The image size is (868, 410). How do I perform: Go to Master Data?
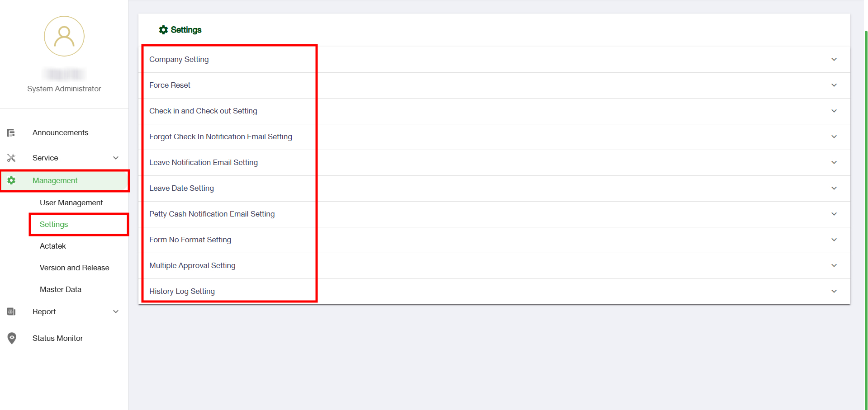tap(61, 289)
